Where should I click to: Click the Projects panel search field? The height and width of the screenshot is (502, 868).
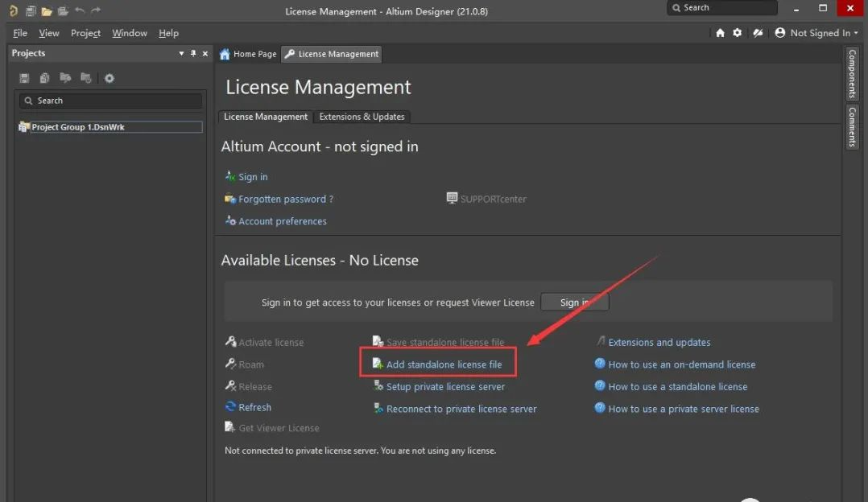pos(111,101)
